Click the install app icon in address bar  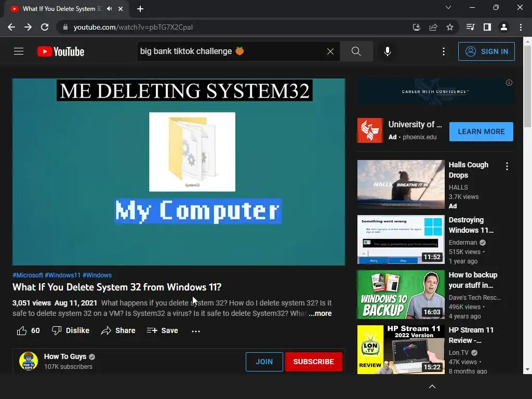(416, 27)
